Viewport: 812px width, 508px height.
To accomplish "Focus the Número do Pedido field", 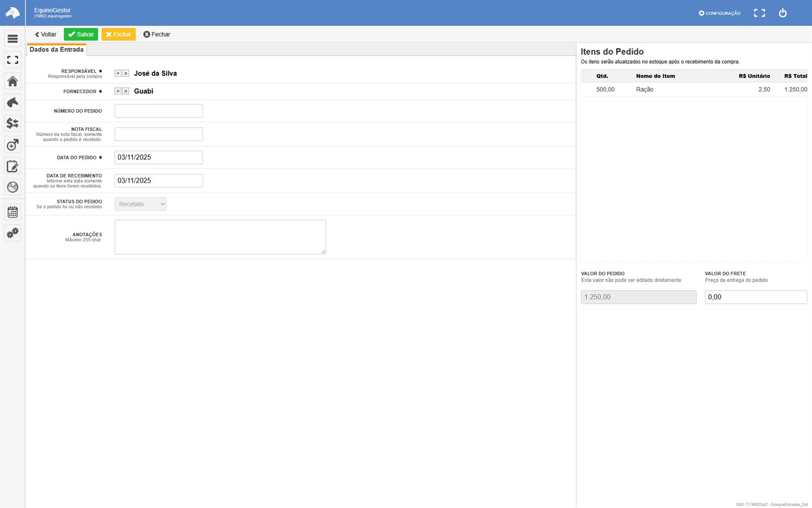I will point(159,111).
